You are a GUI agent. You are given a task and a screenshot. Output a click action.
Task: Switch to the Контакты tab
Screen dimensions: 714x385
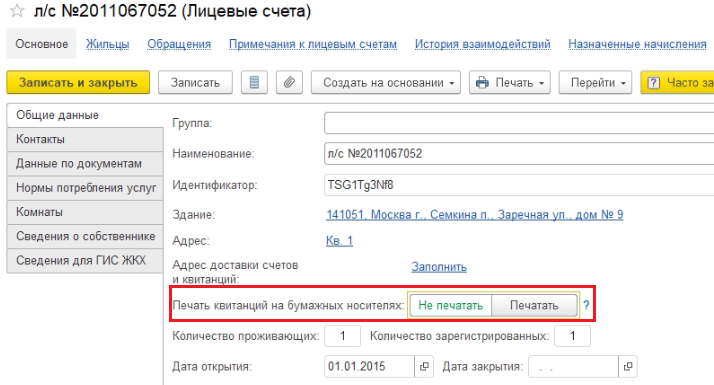(x=85, y=139)
